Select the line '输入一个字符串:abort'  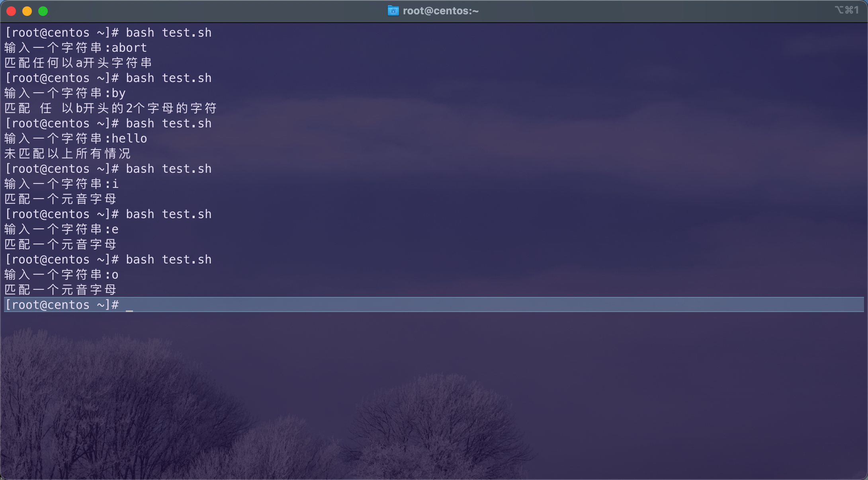pyautogui.click(x=76, y=48)
